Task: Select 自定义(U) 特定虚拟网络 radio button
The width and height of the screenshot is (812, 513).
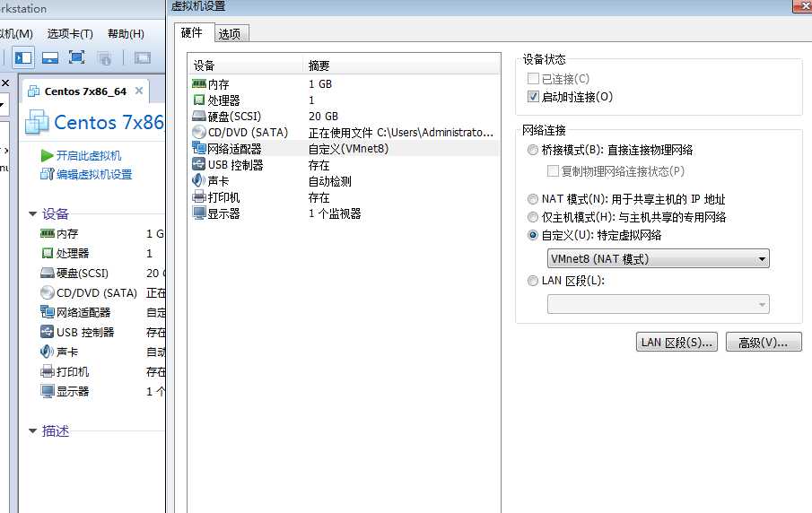Action: pyautogui.click(x=532, y=235)
